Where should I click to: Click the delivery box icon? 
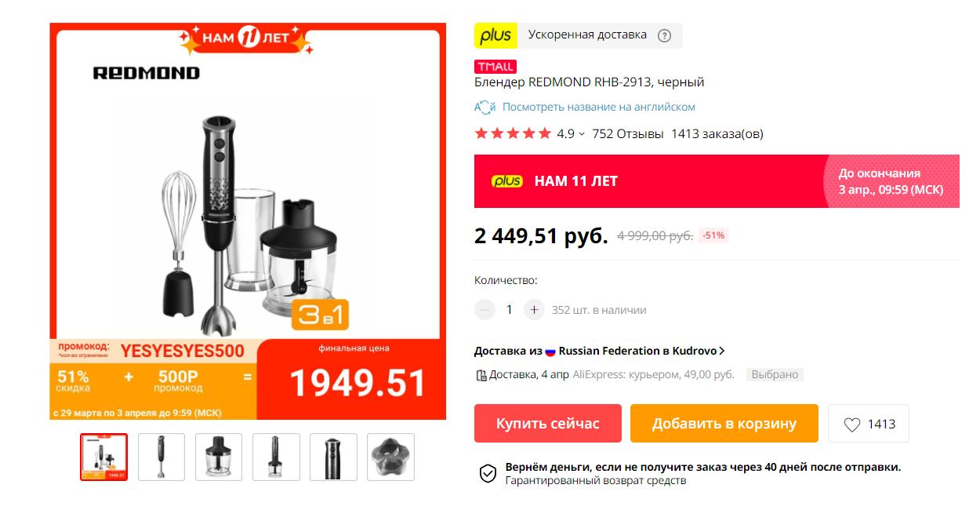[x=481, y=375]
